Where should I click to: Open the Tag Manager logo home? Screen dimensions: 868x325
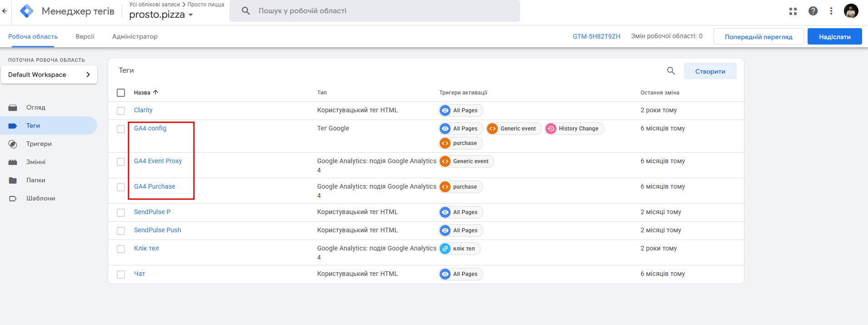pos(27,11)
